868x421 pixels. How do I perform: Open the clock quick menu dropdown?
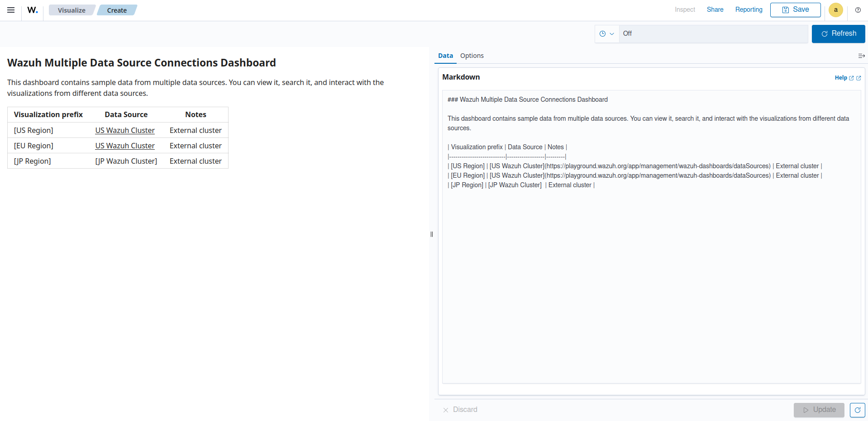pos(606,34)
